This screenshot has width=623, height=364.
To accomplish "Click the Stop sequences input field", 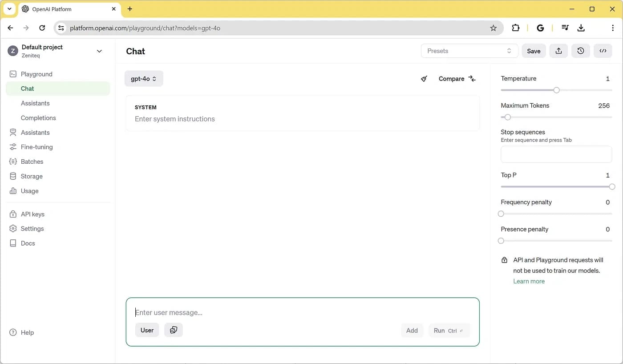I will pyautogui.click(x=556, y=154).
